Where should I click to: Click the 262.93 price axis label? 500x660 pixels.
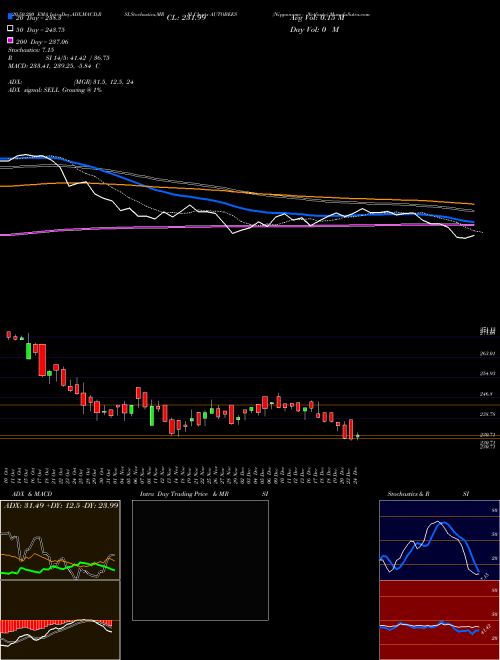(487, 354)
